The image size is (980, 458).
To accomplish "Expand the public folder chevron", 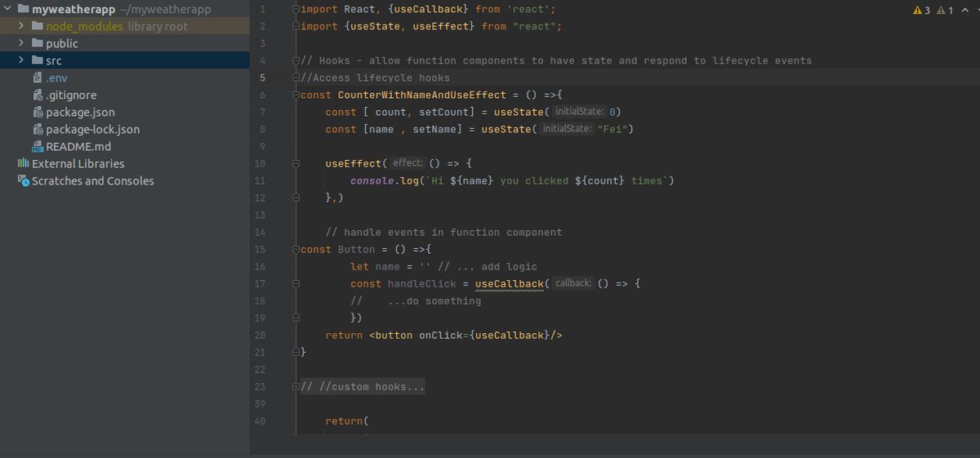I will coord(22,43).
